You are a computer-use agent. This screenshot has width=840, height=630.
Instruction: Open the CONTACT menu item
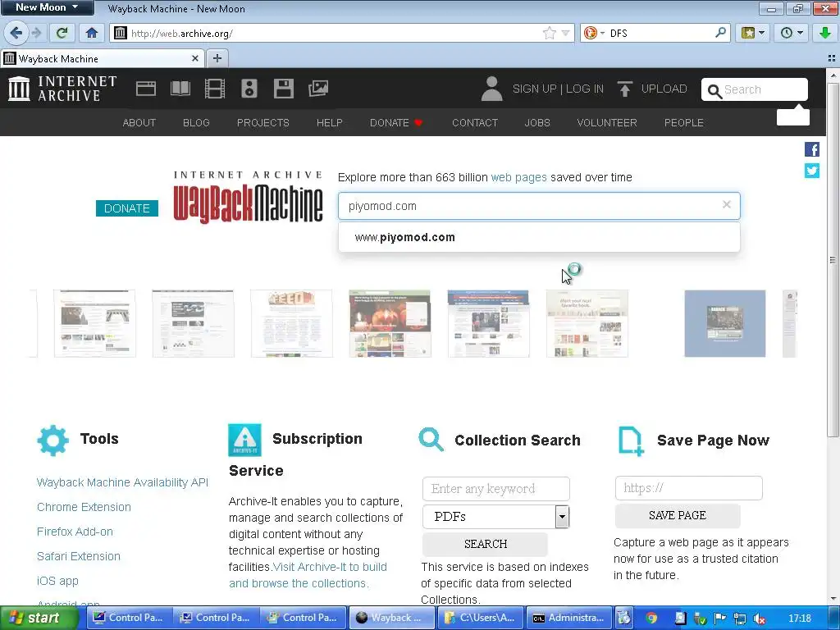[x=475, y=123]
